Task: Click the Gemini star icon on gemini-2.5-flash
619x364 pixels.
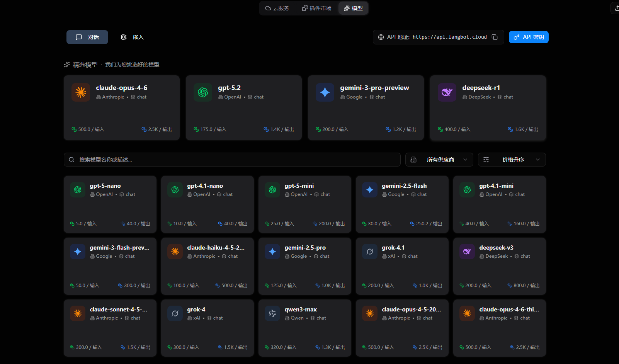Action: tap(370, 190)
